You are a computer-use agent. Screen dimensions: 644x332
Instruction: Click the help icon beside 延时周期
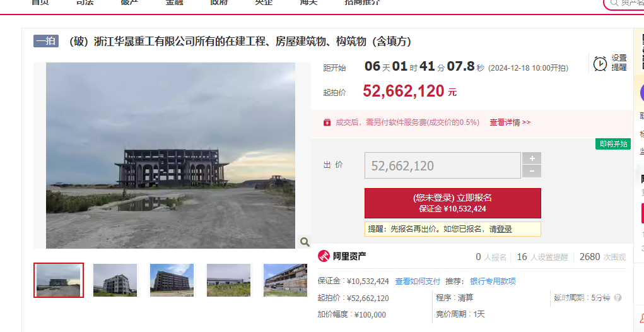tap(618, 297)
